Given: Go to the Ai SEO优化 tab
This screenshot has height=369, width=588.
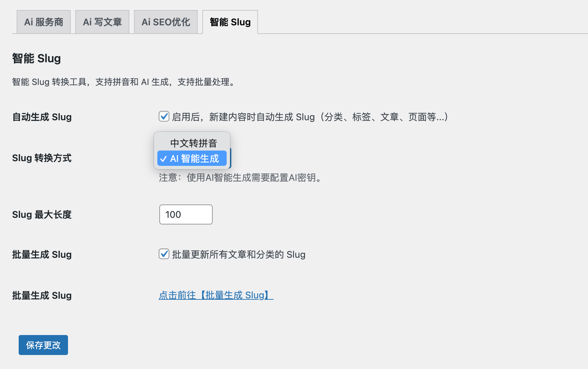Looking at the screenshot, I should coord(166,22).
